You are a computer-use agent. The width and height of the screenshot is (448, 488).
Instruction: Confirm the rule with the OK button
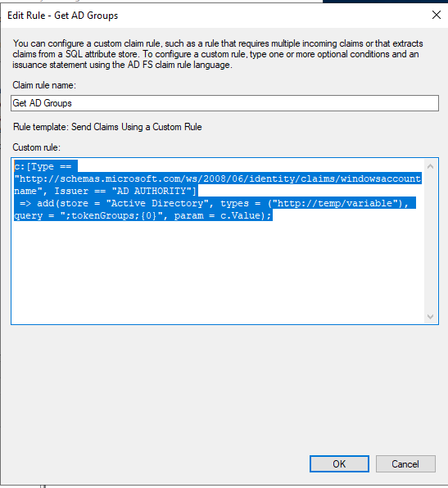(339, 463)
